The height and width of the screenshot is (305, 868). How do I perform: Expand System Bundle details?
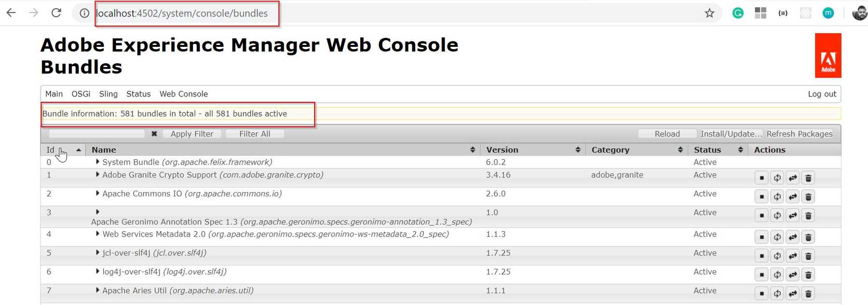pos(97,162)
